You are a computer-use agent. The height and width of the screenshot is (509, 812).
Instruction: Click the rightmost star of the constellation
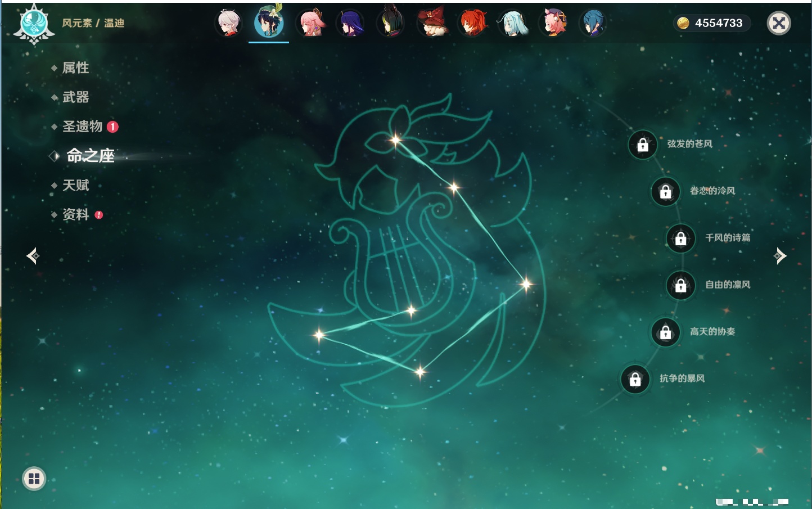coord(526,284)
